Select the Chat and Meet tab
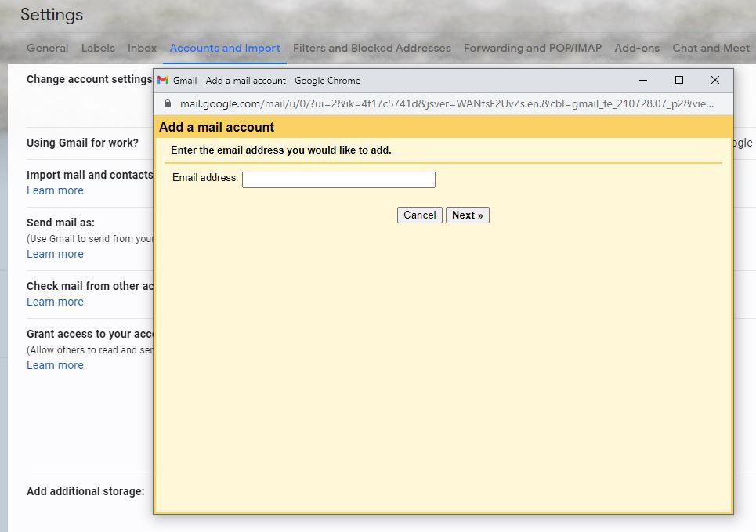756x532 pixels. (711, 48)
